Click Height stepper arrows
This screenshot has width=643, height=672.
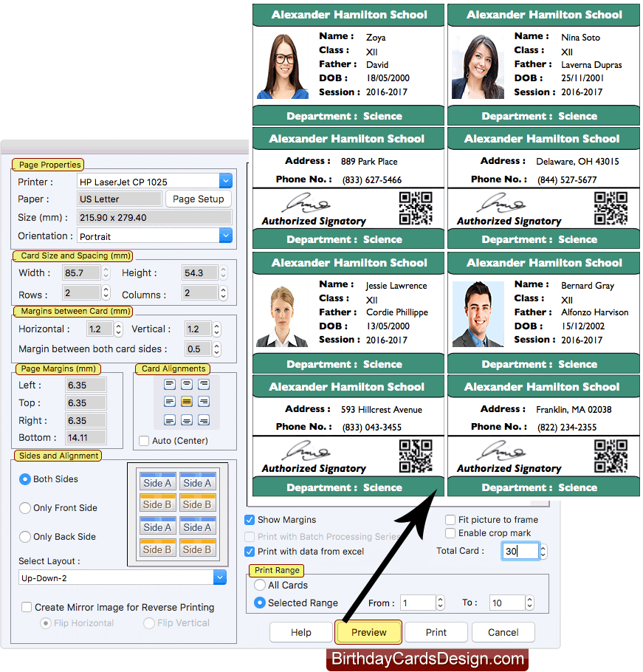(x=223, y=272)
